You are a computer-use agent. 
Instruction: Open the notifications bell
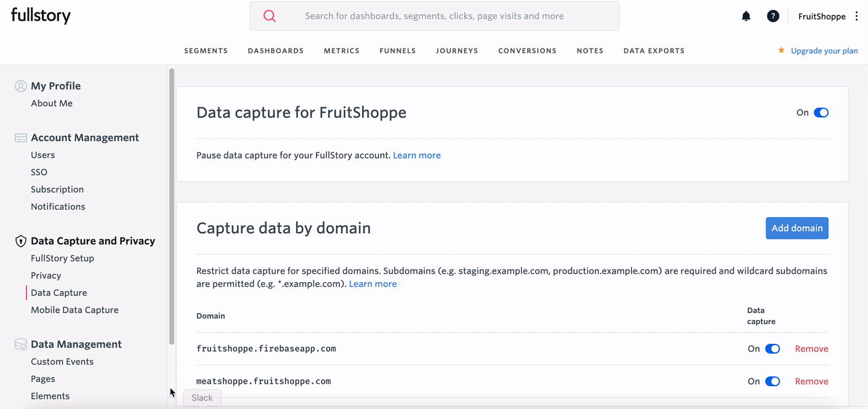coord(746,17)
